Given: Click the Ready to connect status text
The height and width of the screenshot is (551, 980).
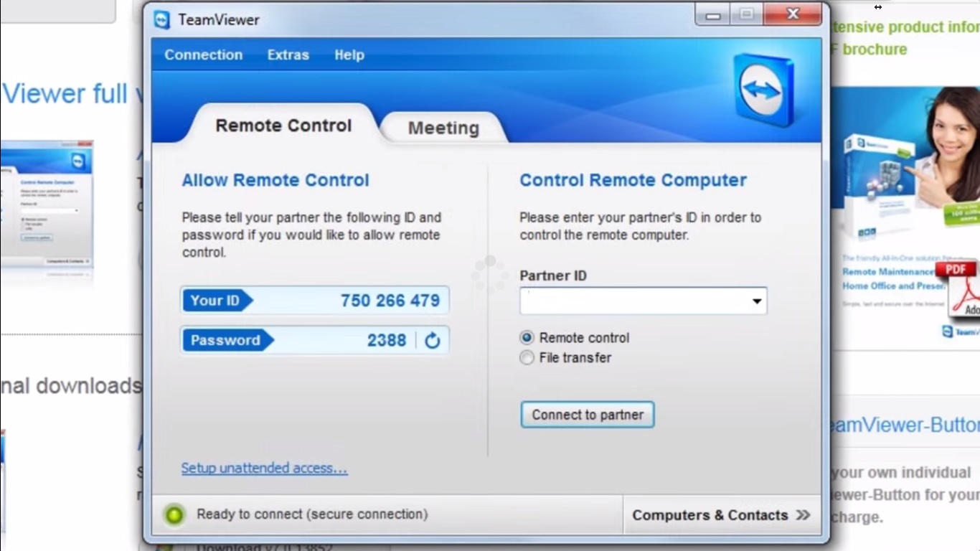Looking at the screenshot, I should coord(312,514).
